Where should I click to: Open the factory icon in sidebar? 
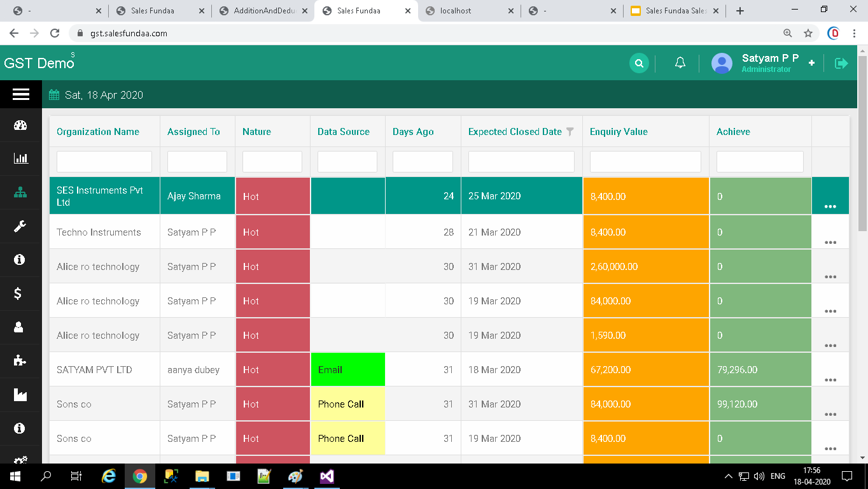(x=20, y=395)
